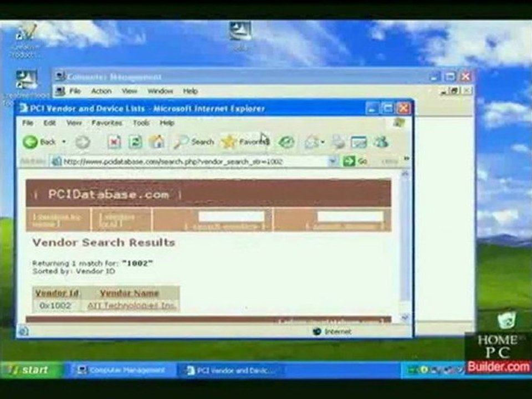Open the Favorites menu in Internet Explorer
The height and width of the screenshot is (399, 532).
click(x=106, y=123)
